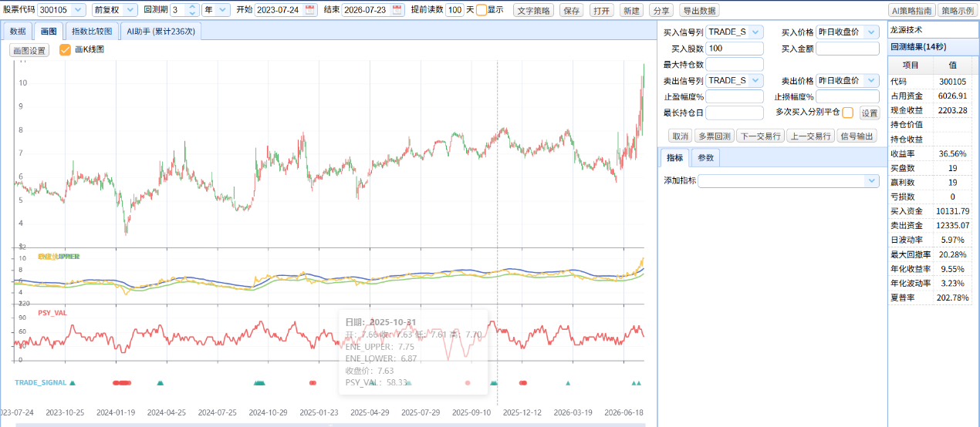Open the 指数比较图 tab
The height and width of the screenshot is (427, 980).
click(x=92, y=32)
